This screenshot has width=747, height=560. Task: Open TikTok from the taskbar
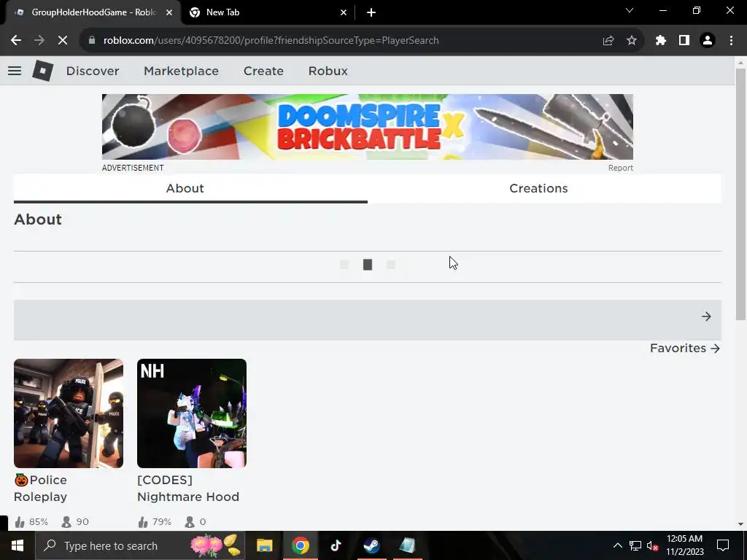[336, 545]
